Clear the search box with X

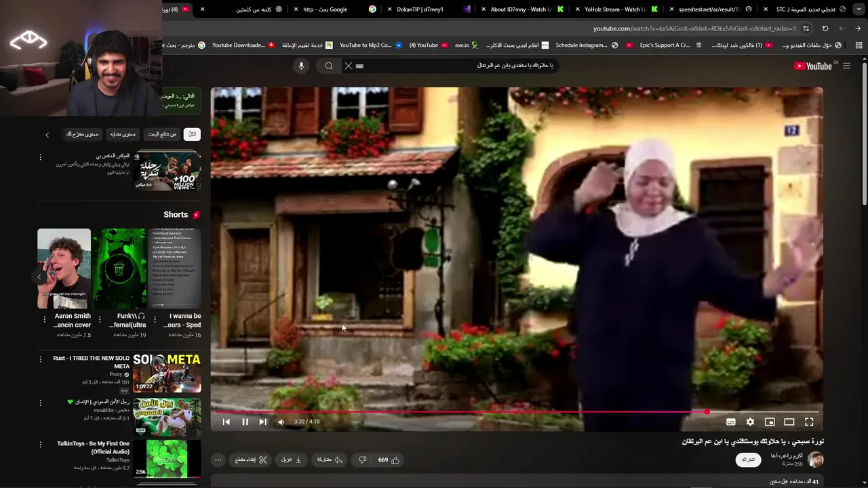(x=348, y=66)
